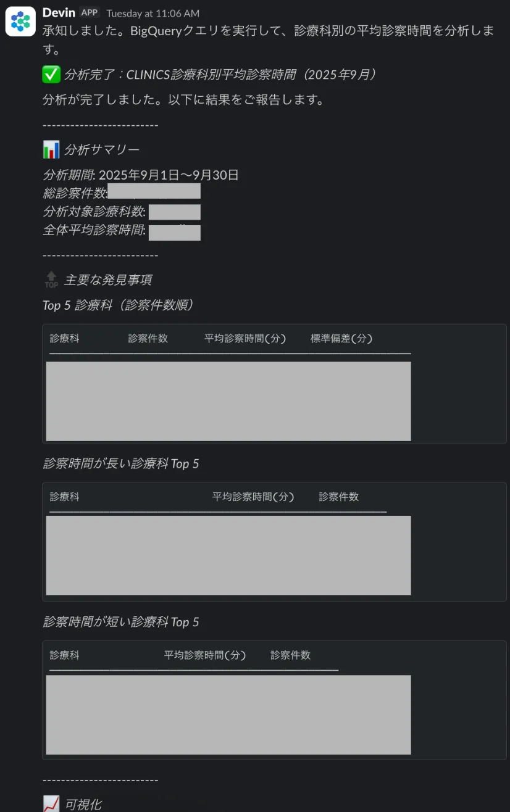Click the redacted 分析対象診療科数 gray bar
Viewport: 510px width, 812px height.
click(175, 212)
